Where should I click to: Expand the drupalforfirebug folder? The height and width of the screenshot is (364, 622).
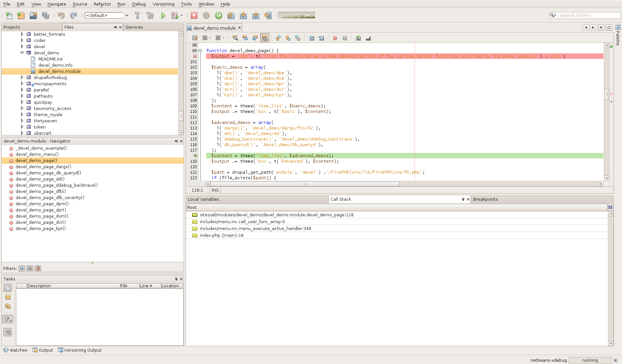pos(22,77)
